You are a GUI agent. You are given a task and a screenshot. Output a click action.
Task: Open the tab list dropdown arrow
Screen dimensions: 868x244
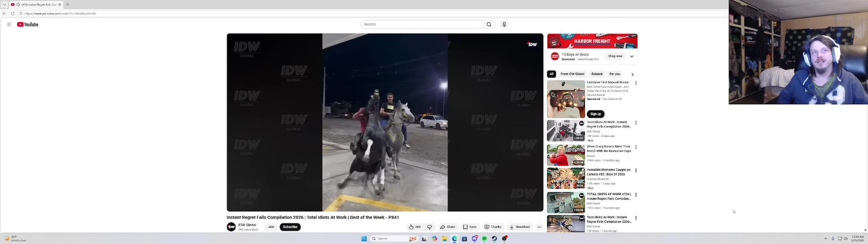(x=4, y=4)
